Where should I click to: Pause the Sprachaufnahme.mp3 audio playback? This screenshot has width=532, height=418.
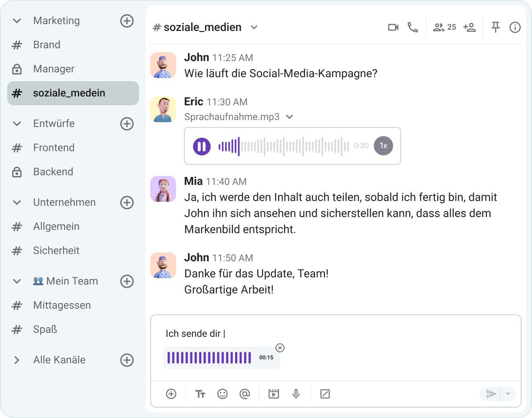pos(202,146)
